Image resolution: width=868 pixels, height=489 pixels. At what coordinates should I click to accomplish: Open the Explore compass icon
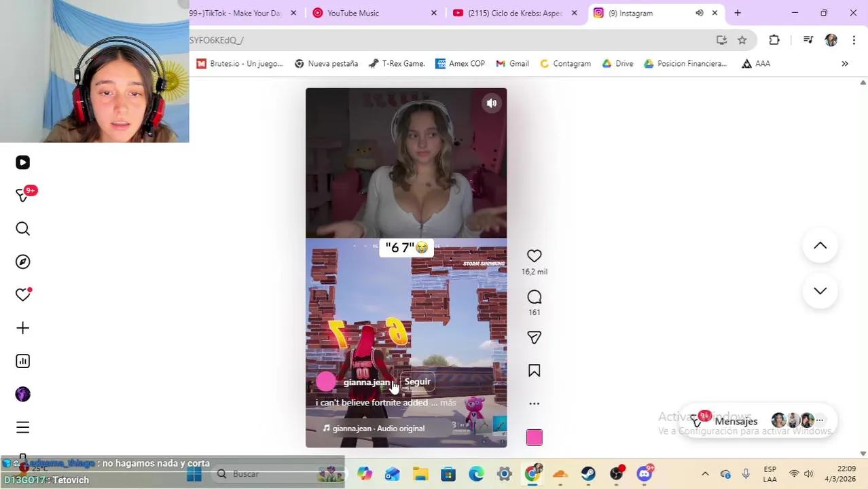(x=22, y=261)
